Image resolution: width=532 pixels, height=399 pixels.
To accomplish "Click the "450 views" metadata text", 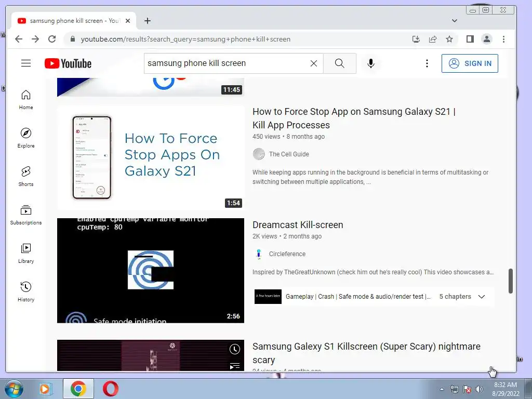I will tap(267, 137).
